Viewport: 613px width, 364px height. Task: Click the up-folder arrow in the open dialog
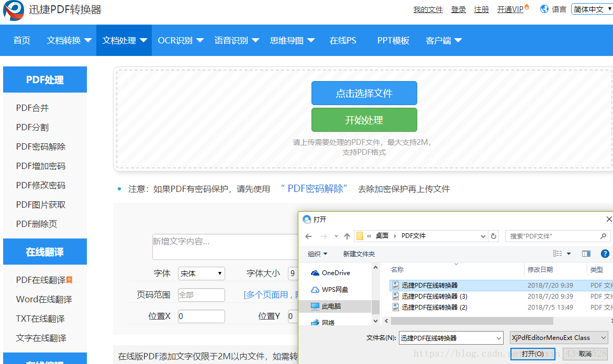(x=347, y=236)
